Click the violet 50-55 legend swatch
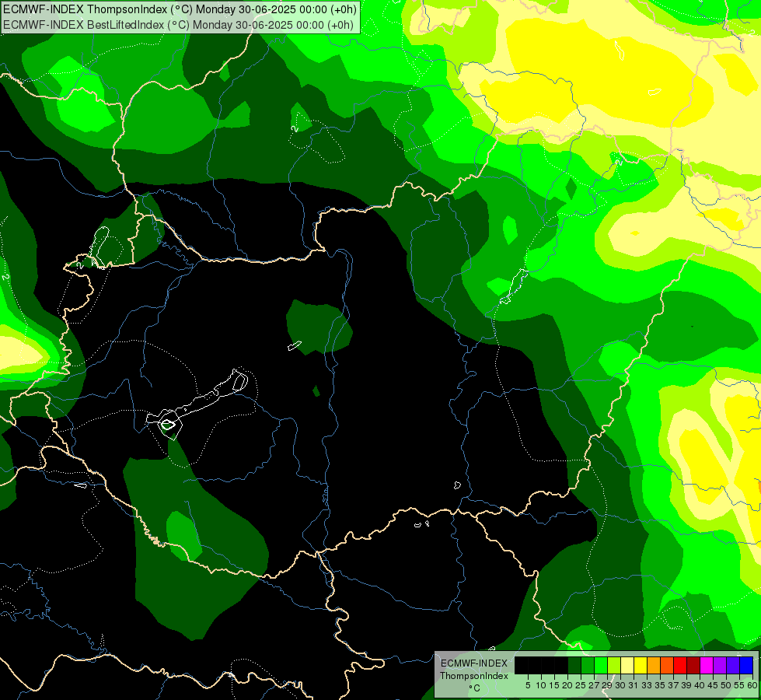The image size is (761, 700). tap(733, 665)
